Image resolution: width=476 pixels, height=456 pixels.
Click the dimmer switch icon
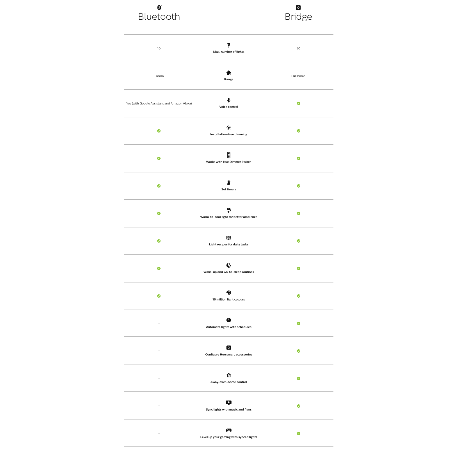click(x=229, y=155)
